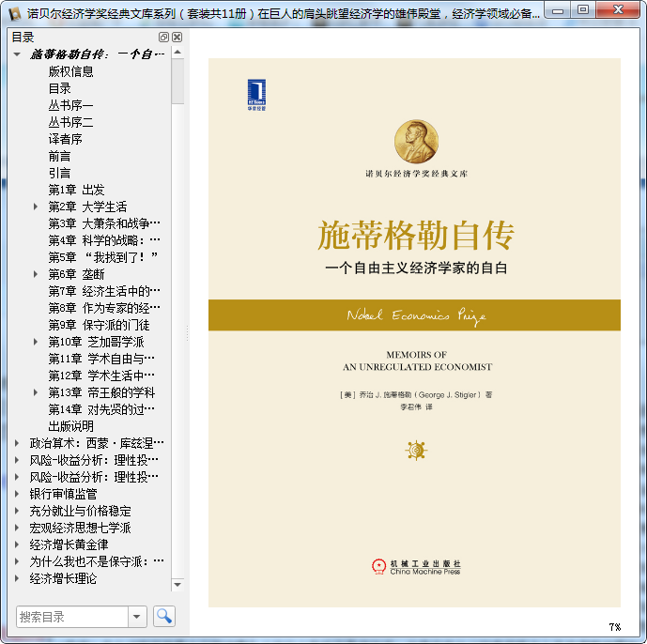Maximize the reader window
The height and width of the screenshot is (644, 647).
(x=583, y=10)
